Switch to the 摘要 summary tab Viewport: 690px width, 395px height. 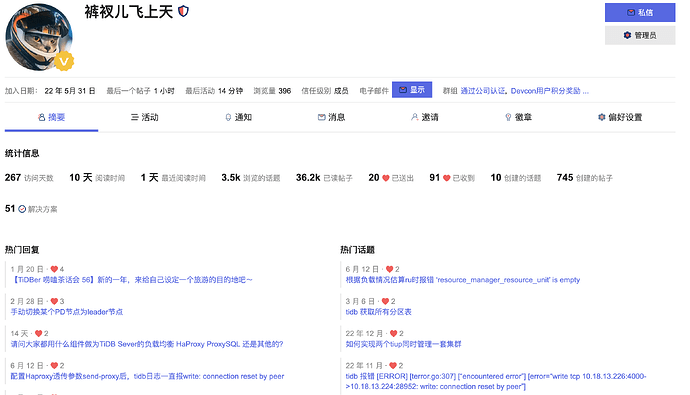click(x=51, y=117)
